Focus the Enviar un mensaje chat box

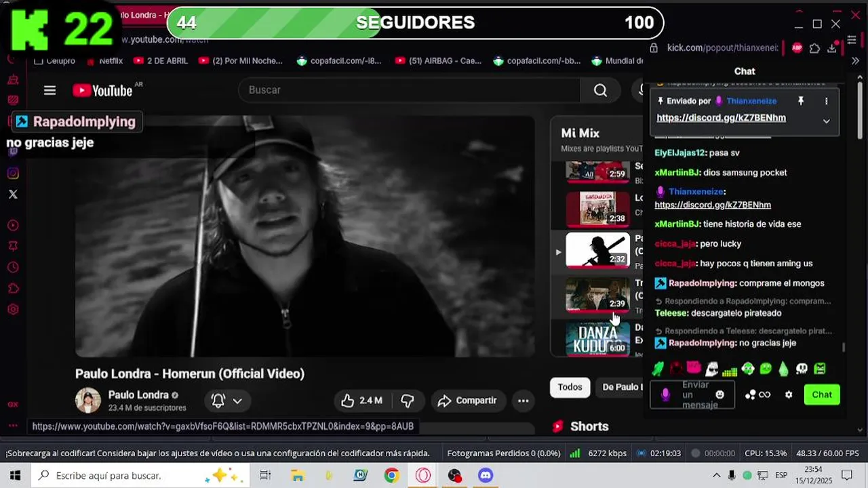click(692, 394)
